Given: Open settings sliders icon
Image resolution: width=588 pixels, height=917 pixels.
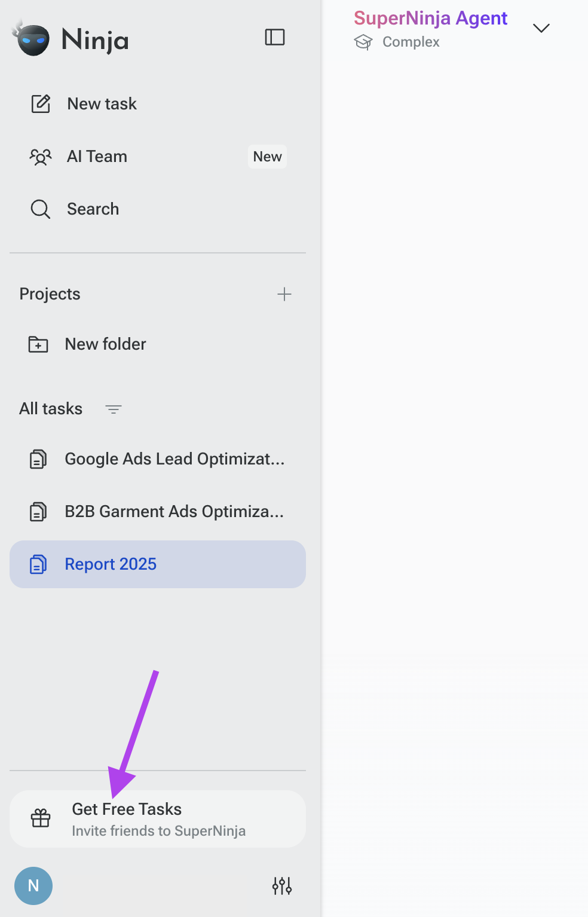Looking at the screenshot, I should point(282,886).
